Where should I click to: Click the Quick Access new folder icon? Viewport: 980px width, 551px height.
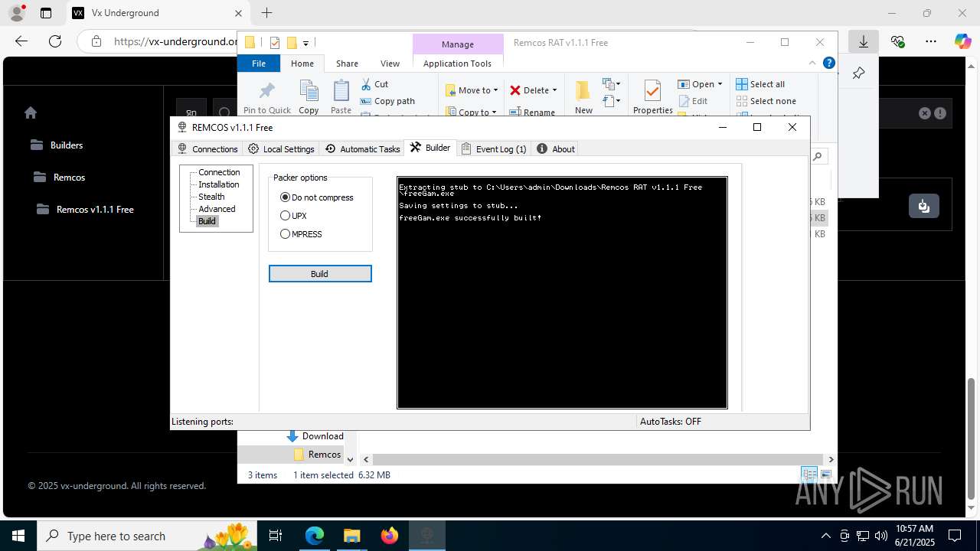(292, 43)
